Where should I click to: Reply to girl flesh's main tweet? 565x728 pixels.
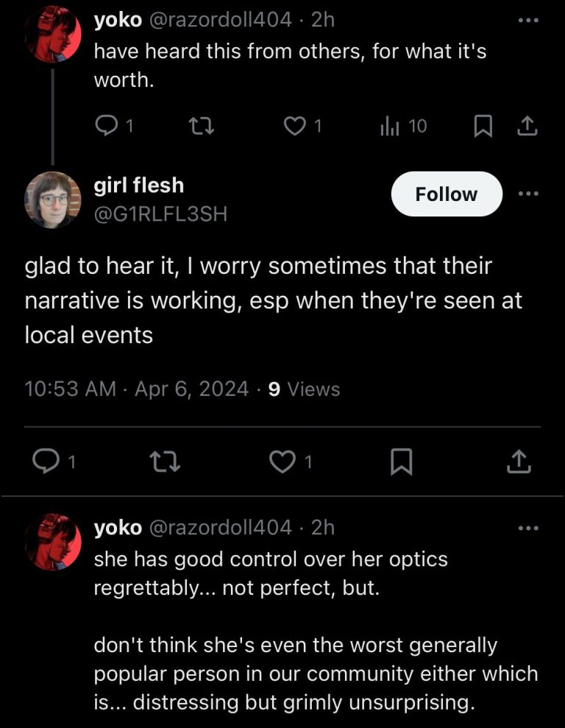(46, 462)
